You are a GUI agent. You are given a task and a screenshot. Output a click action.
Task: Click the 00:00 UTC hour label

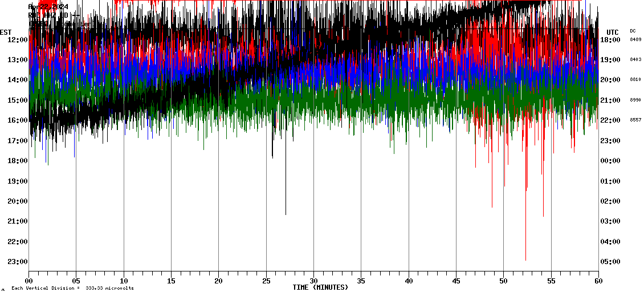pyautogui.click(x=611, y=161)
